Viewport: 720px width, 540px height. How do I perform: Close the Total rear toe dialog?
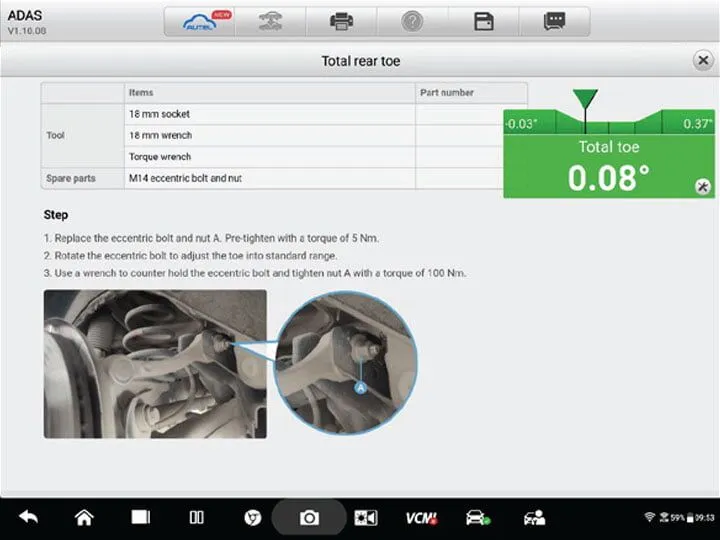(702, 61)
